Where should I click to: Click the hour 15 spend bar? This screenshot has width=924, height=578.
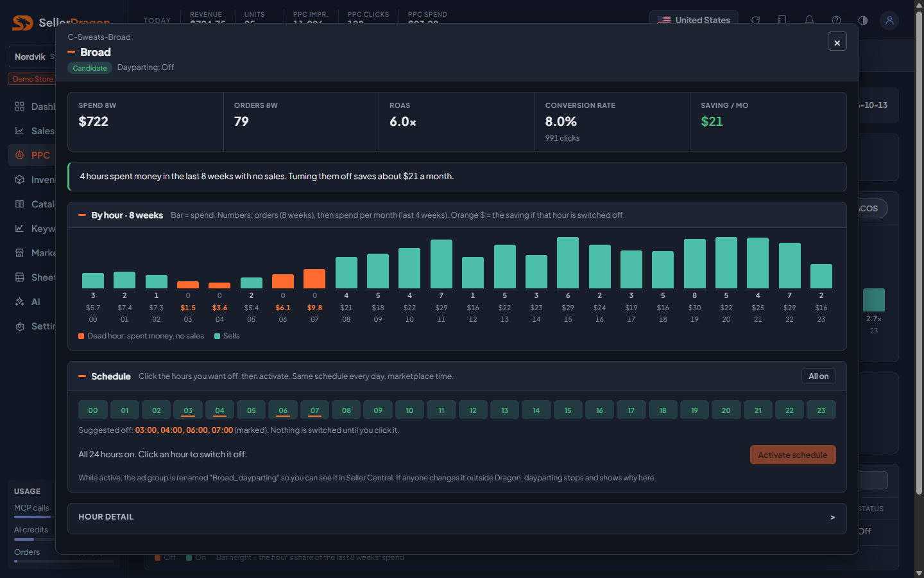click(568, 263)
